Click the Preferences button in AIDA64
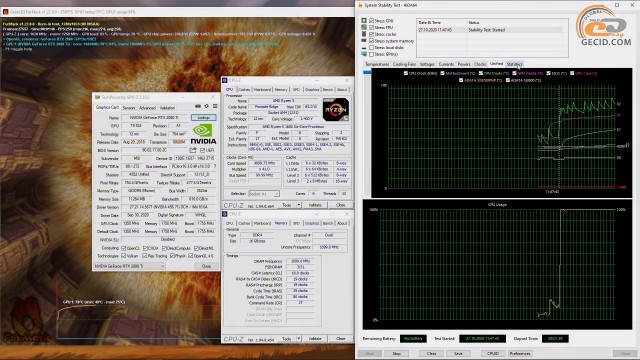 (x=520, y=353)
